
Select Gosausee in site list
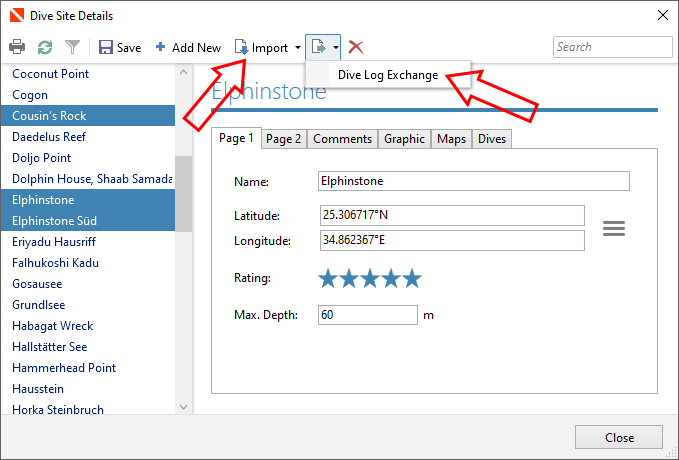point(88,284)
